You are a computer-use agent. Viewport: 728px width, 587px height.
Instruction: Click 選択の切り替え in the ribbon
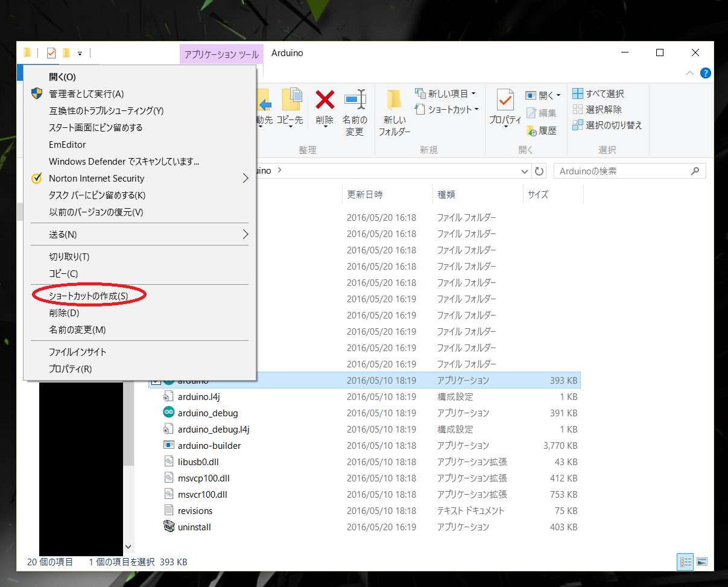click(607, 125)
